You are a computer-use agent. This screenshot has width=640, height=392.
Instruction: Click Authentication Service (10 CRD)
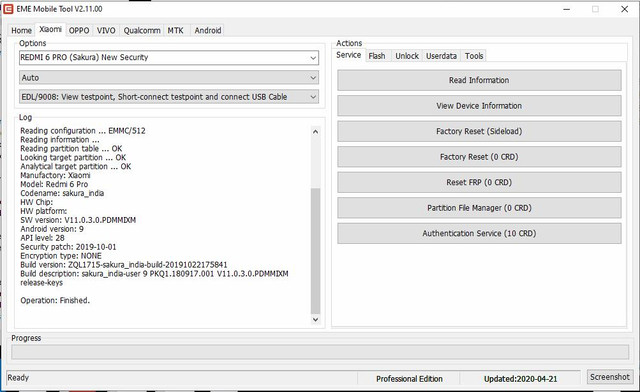pos(479,233)
